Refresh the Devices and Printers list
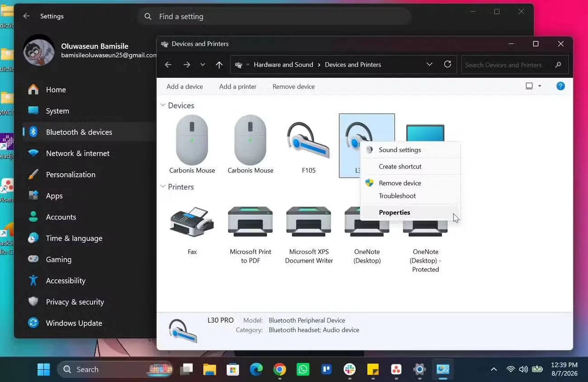588x382 pixels. tap(447, 64)
